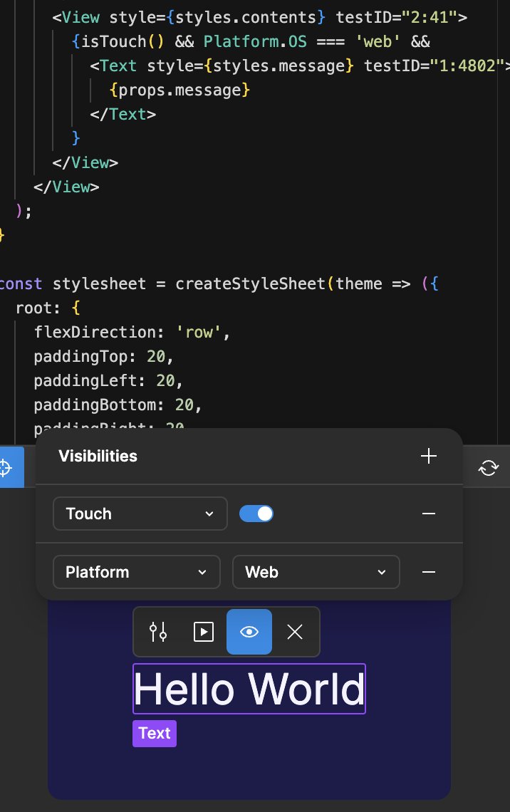Viewport: 510px width, 812px height.
Task: Open the sliders properties tool
Action: coord(158,632)
